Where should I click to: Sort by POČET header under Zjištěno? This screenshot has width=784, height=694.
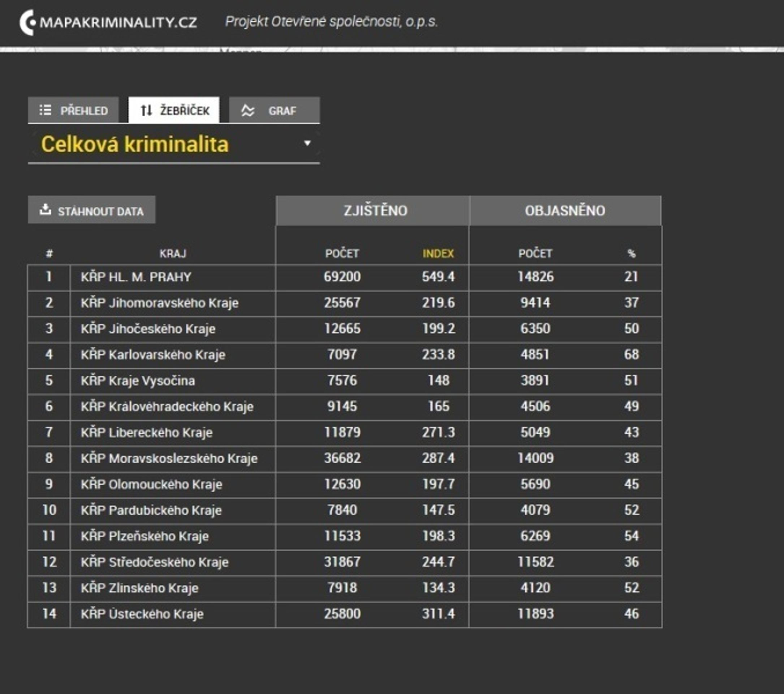click(342, 254)
